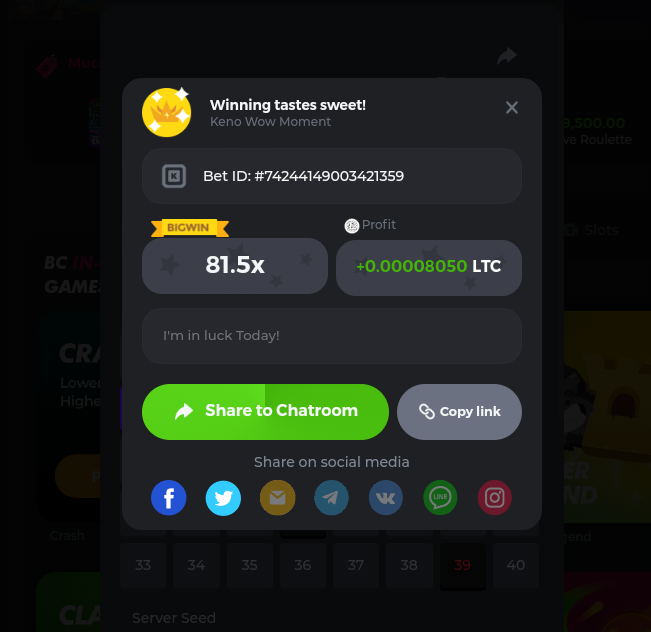Image resolution: width=651 pixels, height=632 pixels.
Task: Select Keno number 36 tile
Action: click(303, 565)
